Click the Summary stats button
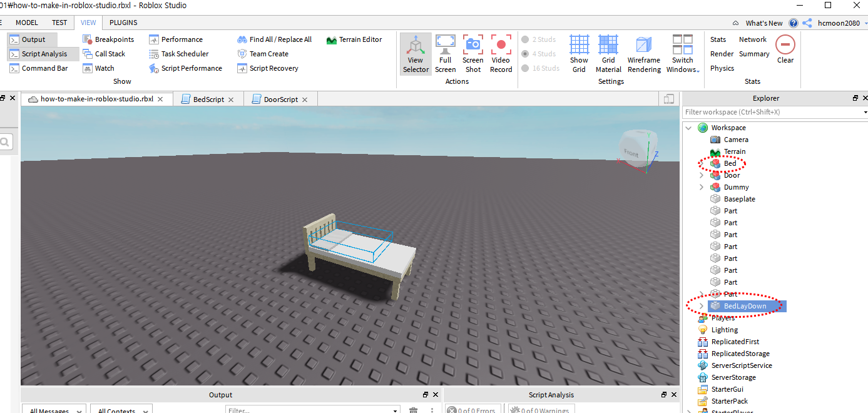The image size is (868, 413). [754, 54]
